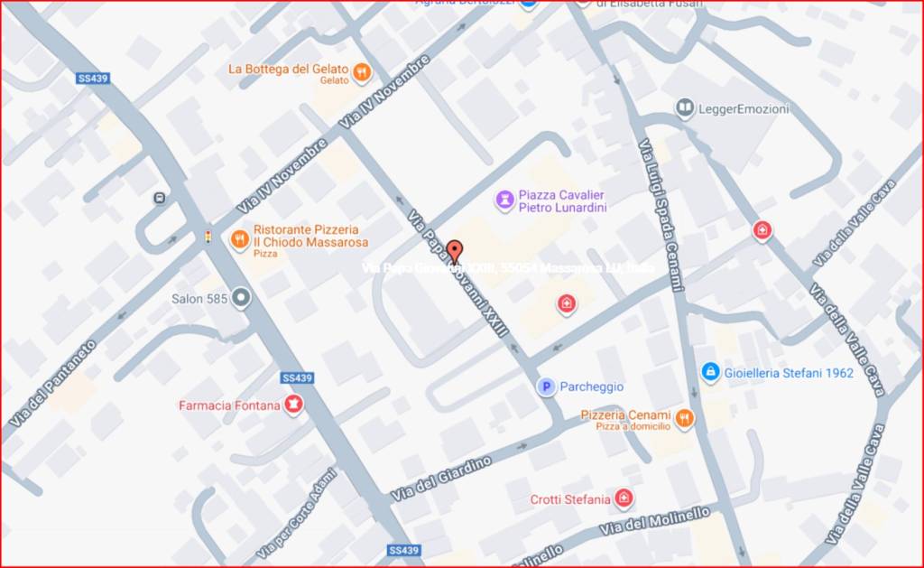The height and width of the screenshot is (568, 924).
Task: Click the Via del Giardino street label
Action: click(441, 480)
